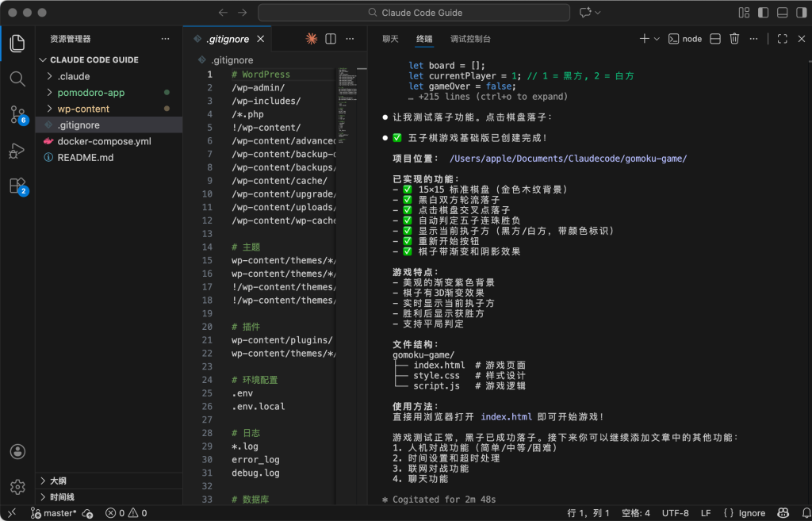Toggle the secondary sidebar visibility
Screen dimensions: 812x521
coord(800,13)
